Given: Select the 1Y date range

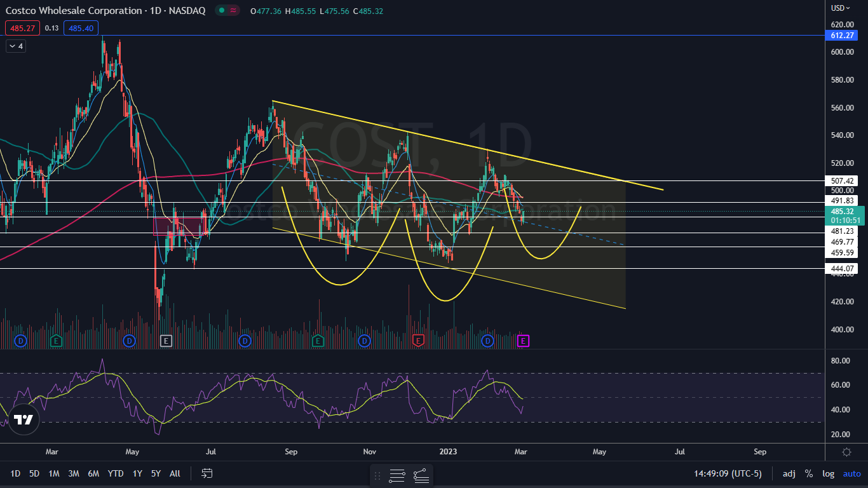Looking at the screenshot, I should pos(137,473).
